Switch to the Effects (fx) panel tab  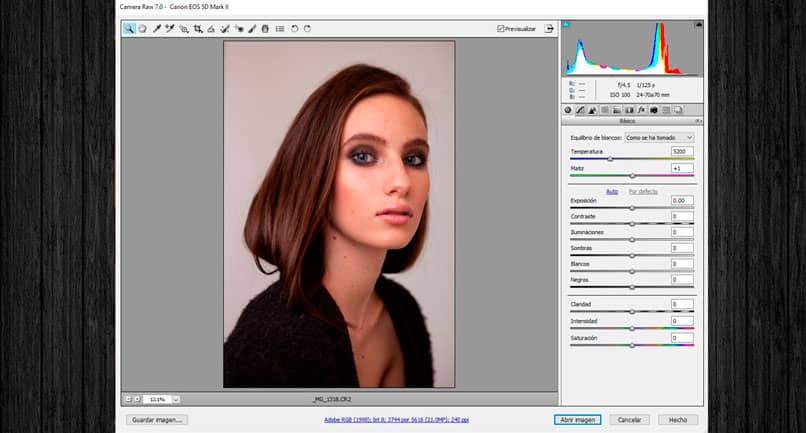point(641,110)
